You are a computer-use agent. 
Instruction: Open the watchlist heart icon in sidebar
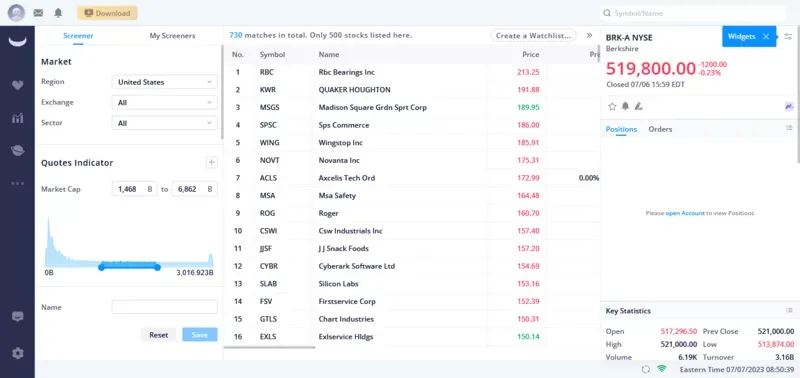pos(17,85)
